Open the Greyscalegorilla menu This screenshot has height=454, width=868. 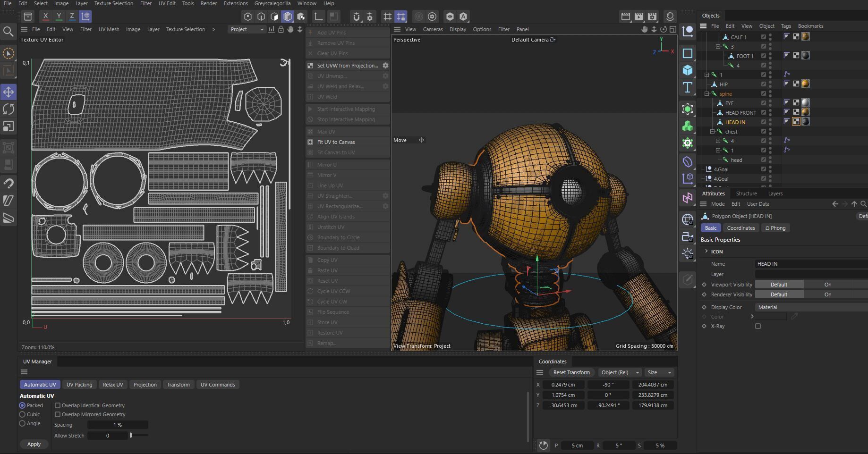pos(272,3)
